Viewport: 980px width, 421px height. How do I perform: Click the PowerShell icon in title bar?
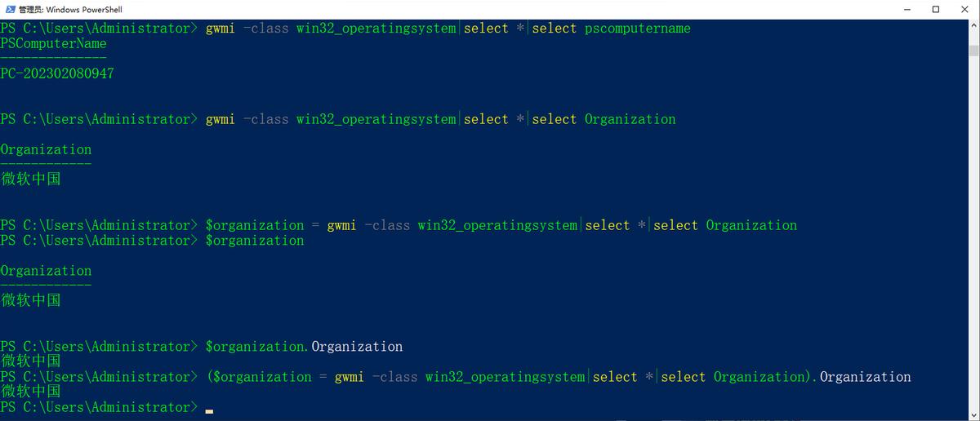9,9
